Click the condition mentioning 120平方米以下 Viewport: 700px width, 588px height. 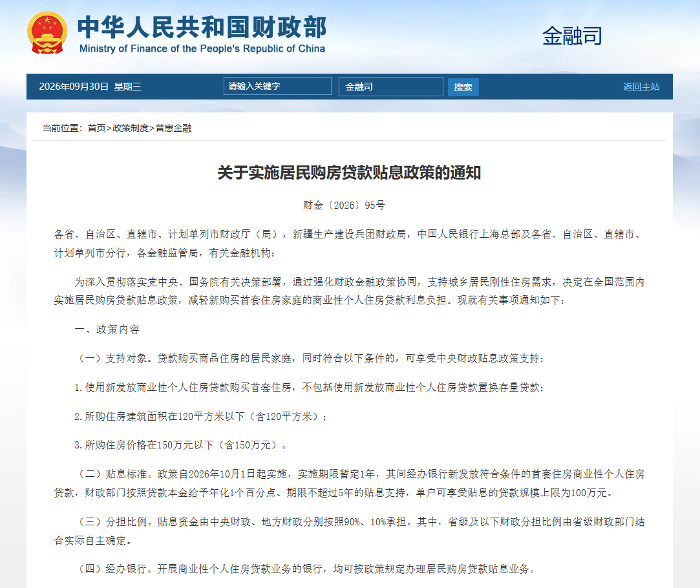pyautogui.click(x=200, y=416)
